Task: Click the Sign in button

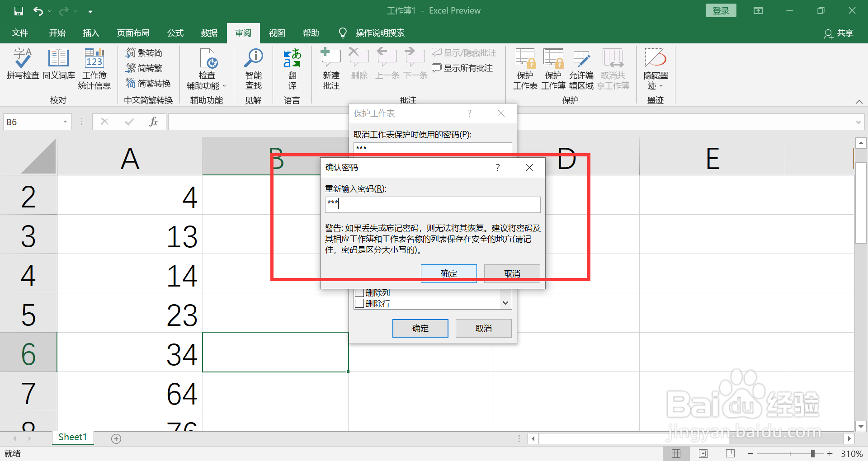Action: (x=721, y=11)
